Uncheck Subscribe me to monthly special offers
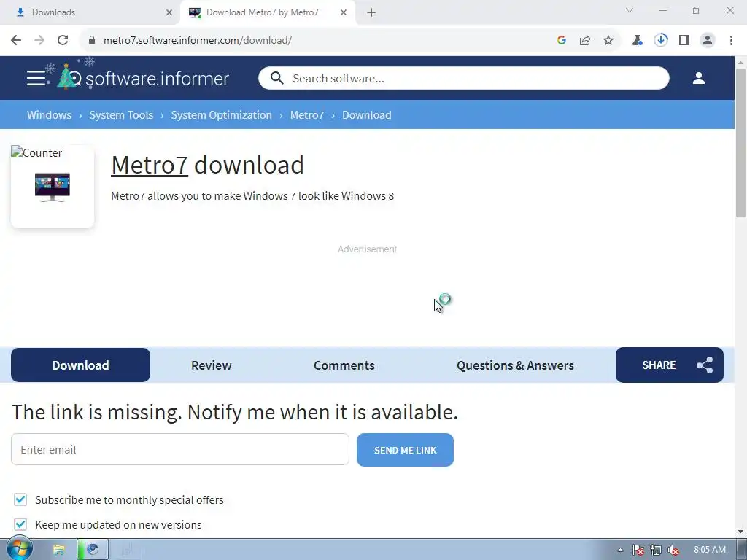747x560 pixels. point(20,499)
